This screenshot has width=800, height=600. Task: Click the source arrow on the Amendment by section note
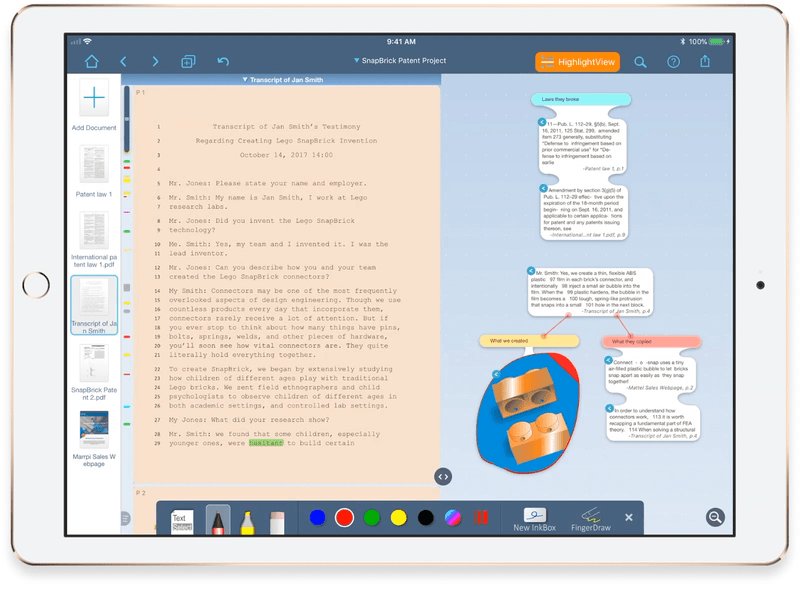pyautogui.click(x=543, y=188)
